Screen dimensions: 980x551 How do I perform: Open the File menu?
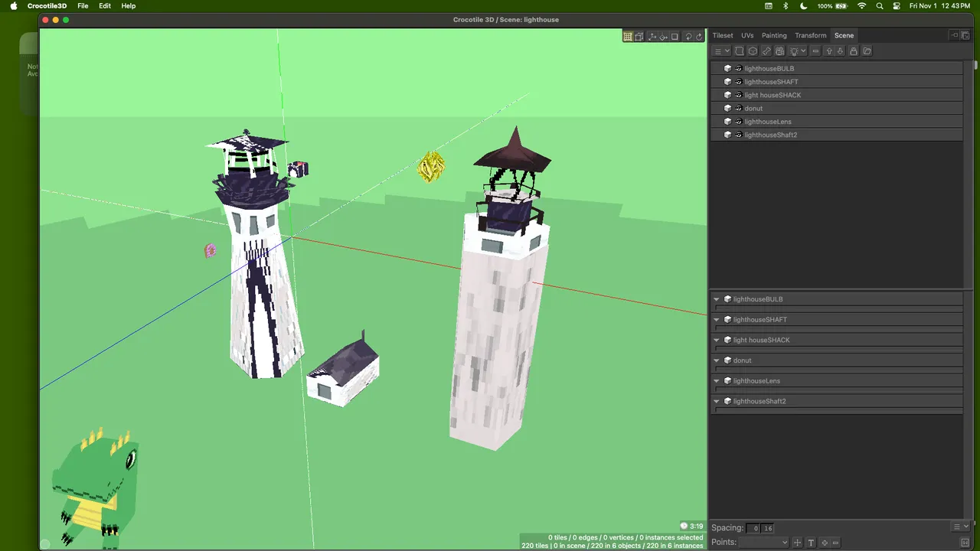[83, 5]
